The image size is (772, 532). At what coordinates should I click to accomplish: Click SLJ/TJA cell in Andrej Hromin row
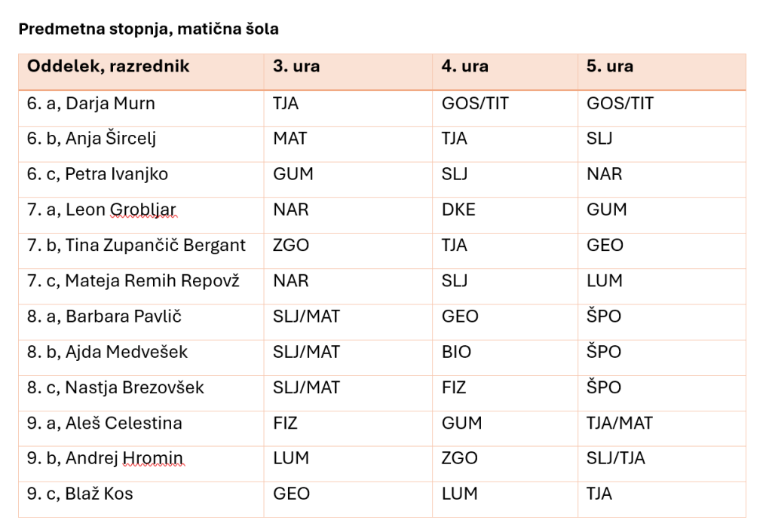point(662,463)
